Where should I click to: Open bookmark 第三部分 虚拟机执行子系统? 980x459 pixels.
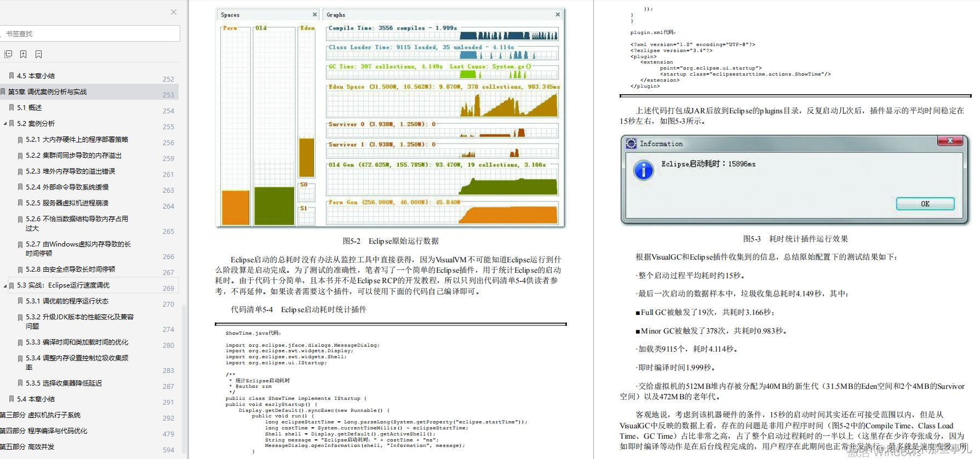41,415
